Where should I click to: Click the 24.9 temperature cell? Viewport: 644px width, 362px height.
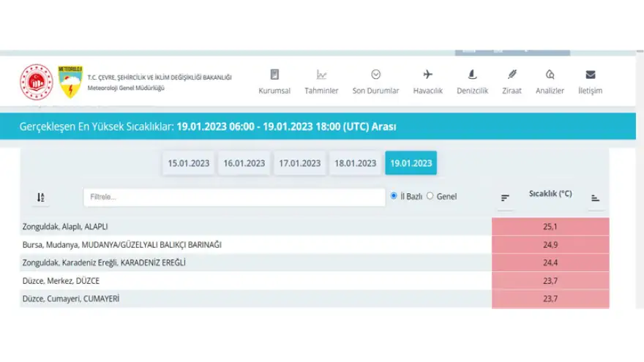tap(550, 244)
